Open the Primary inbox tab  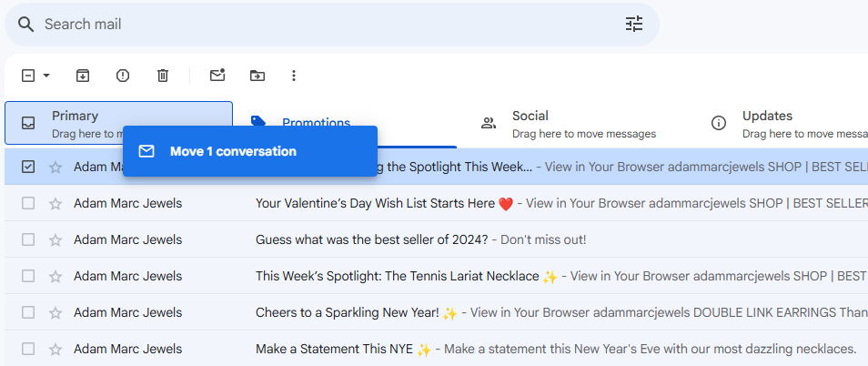pos(118,123)
